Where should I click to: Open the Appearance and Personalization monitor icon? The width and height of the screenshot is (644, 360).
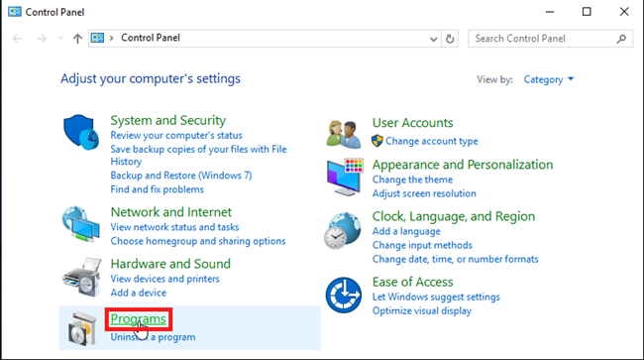pyautogui.click(x=345, y=178)
